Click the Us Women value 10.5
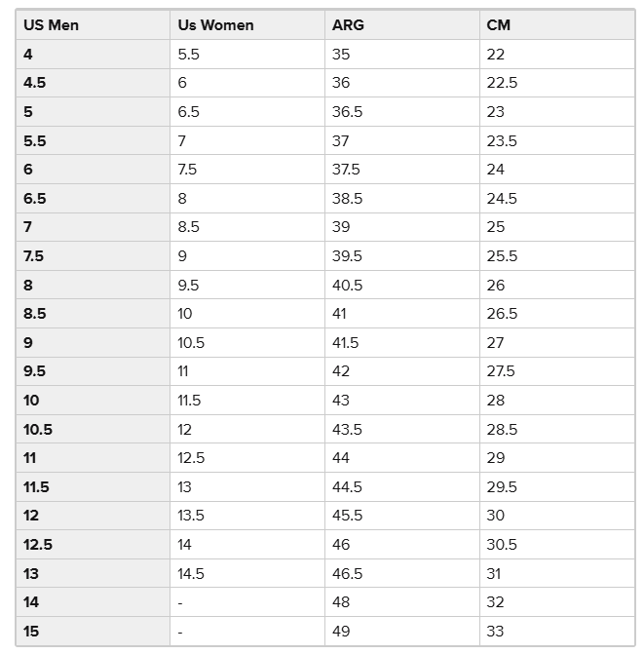 coord(191,343)
